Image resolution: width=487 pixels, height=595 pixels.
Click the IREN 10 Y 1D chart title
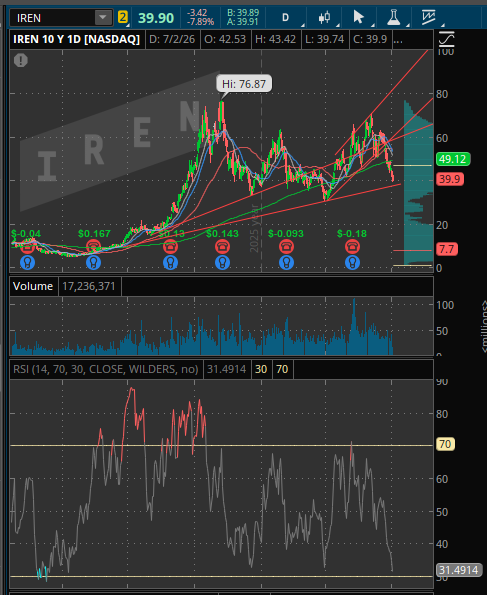click(77, 39)
